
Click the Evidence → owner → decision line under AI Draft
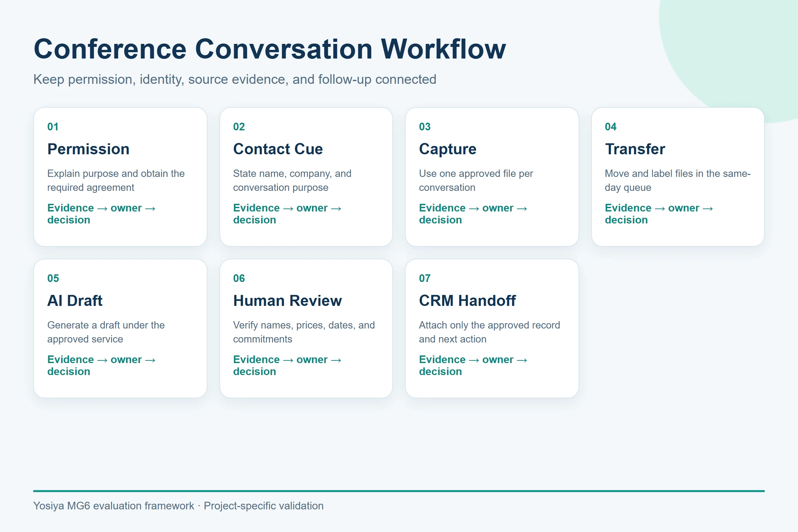101,365
